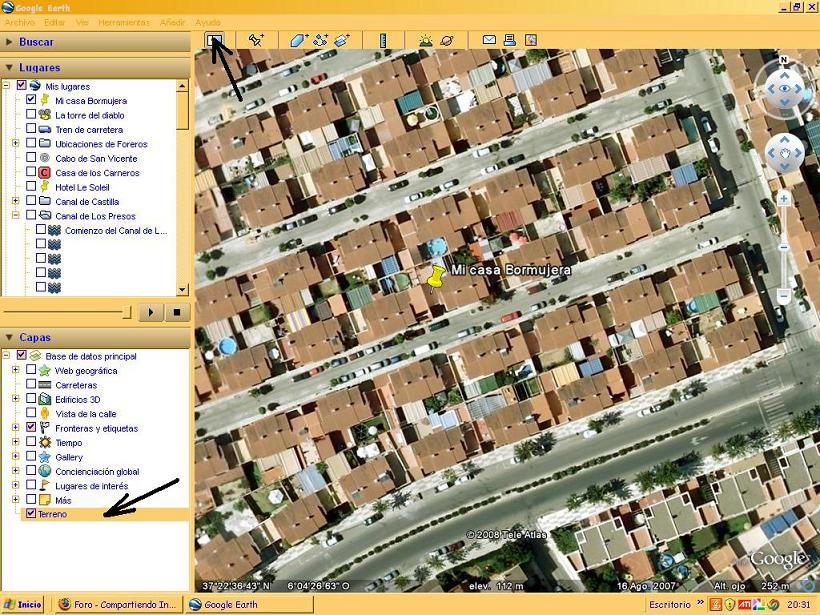Open the ruler measurement tool
Image resolution: width=820 pixels, height=615 pixels.
pos(383,40)
